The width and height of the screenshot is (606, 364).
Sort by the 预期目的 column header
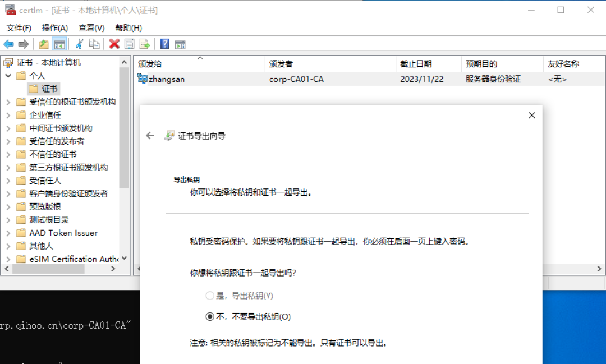pyautogui.click(x=502, y=64)
